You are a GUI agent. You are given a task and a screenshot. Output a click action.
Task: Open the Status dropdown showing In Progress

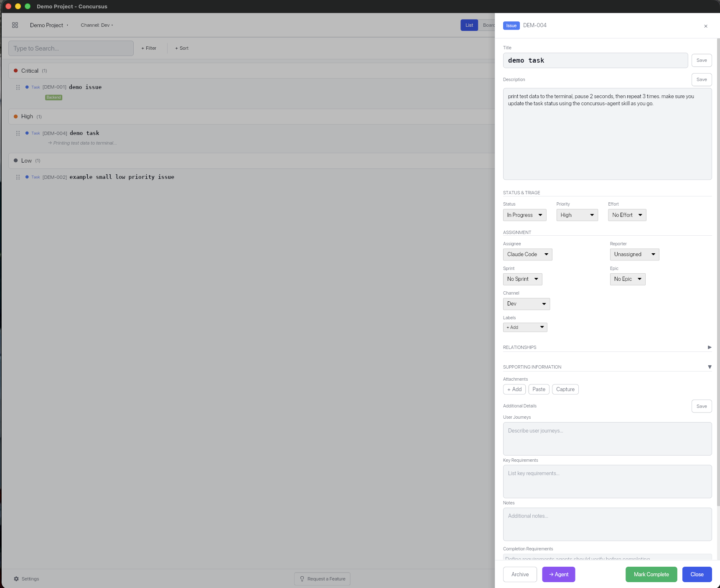524,215
